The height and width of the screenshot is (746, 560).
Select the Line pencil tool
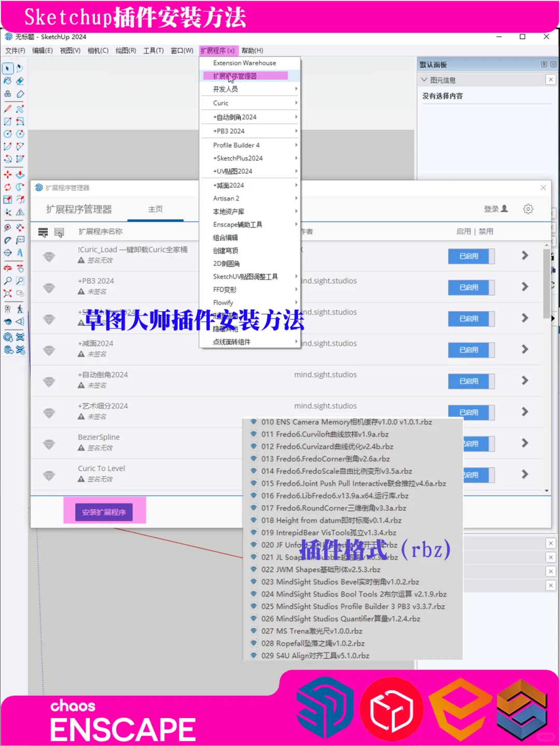pos(7,108)
